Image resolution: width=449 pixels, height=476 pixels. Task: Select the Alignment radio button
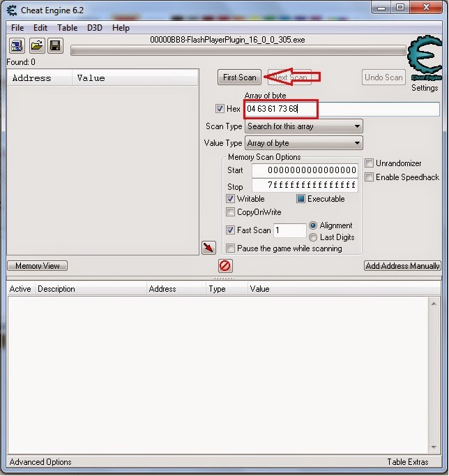[313, 225]
